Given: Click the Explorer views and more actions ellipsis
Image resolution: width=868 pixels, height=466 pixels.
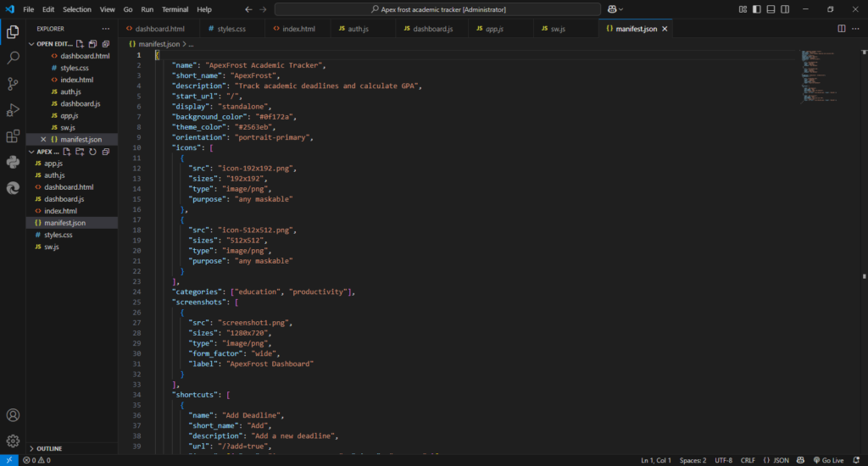Looking at the screenshot, I should coord(106,29).
